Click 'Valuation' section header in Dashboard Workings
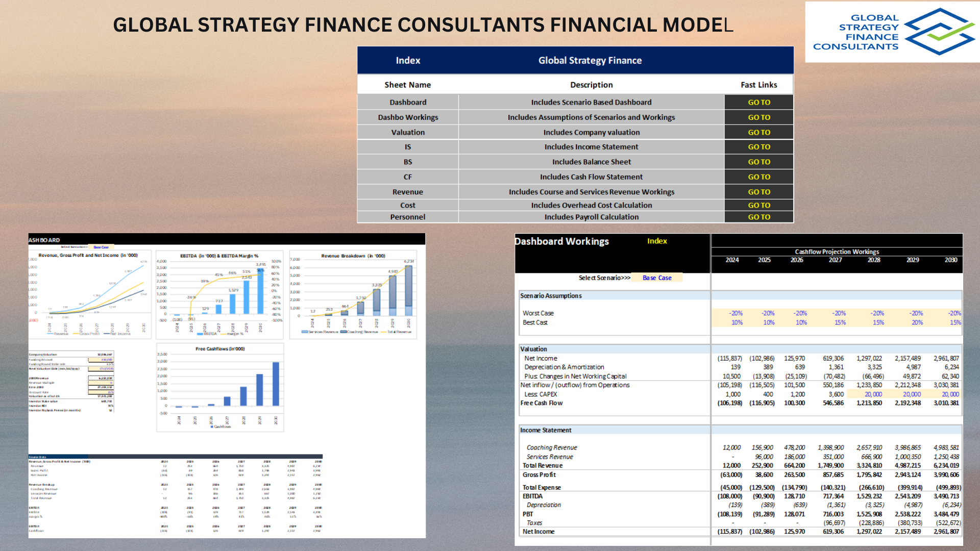980x551 pixels. click(x=533, y=349)
